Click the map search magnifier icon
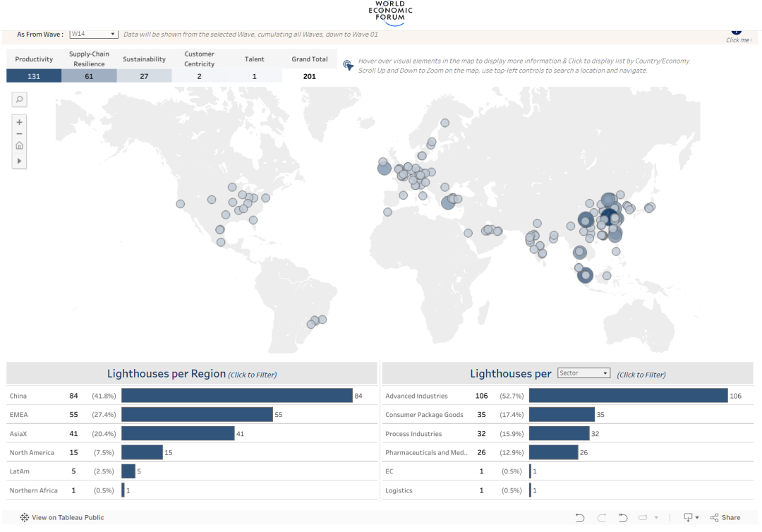This screenshot has width=762, height=532. click(x=19, y=100)
